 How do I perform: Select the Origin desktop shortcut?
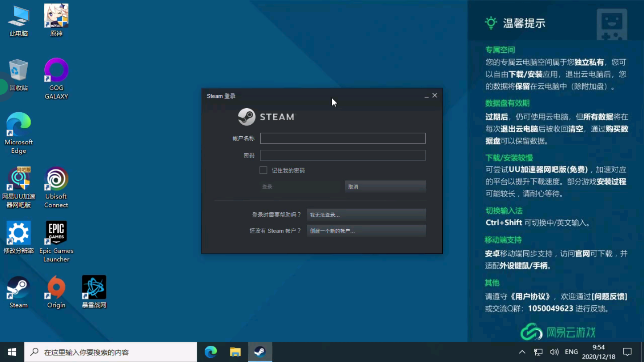[x=56, y=292]
